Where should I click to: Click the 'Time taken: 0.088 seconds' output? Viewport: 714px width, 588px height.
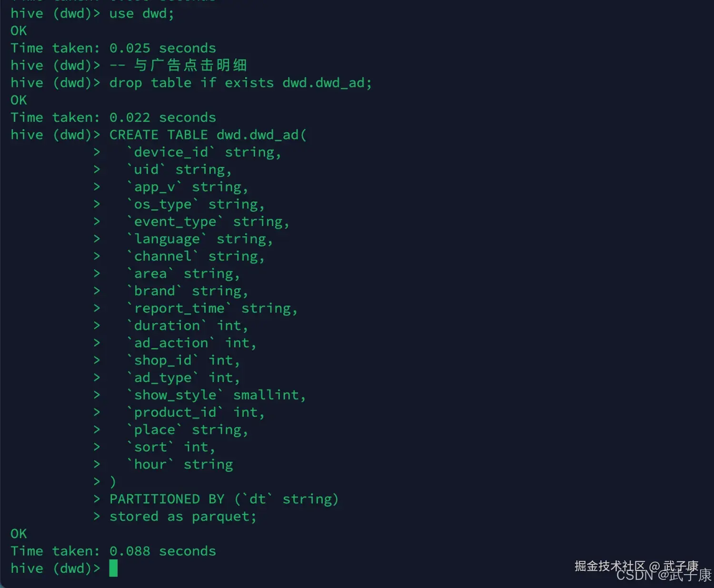click(x=113, y=551)
